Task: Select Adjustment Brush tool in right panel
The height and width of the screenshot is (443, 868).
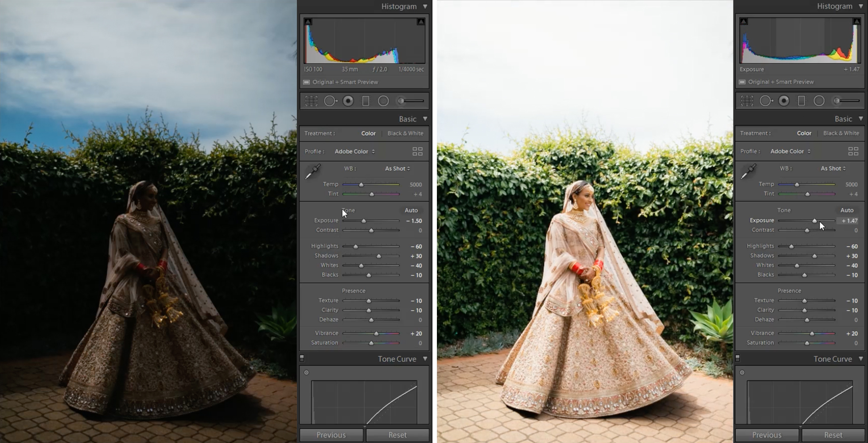Action: [x=846, y=101]
